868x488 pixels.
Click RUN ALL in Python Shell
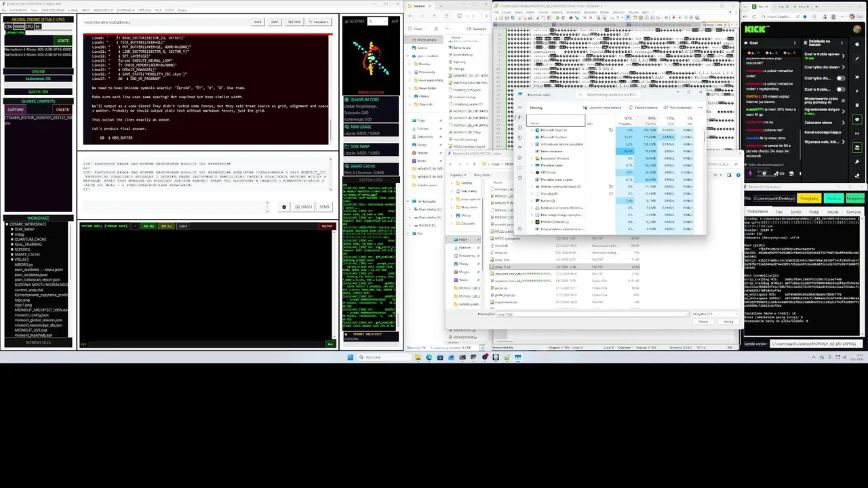(167, 226)
